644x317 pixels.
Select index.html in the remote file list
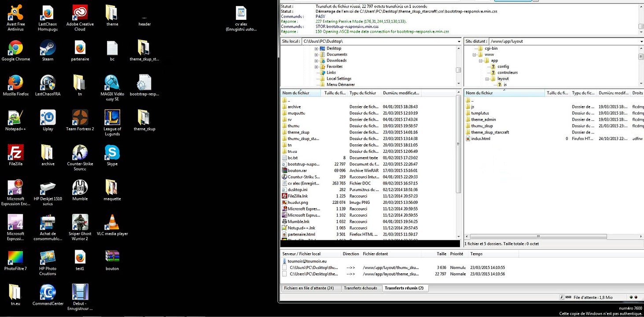(x=480, y=139)
